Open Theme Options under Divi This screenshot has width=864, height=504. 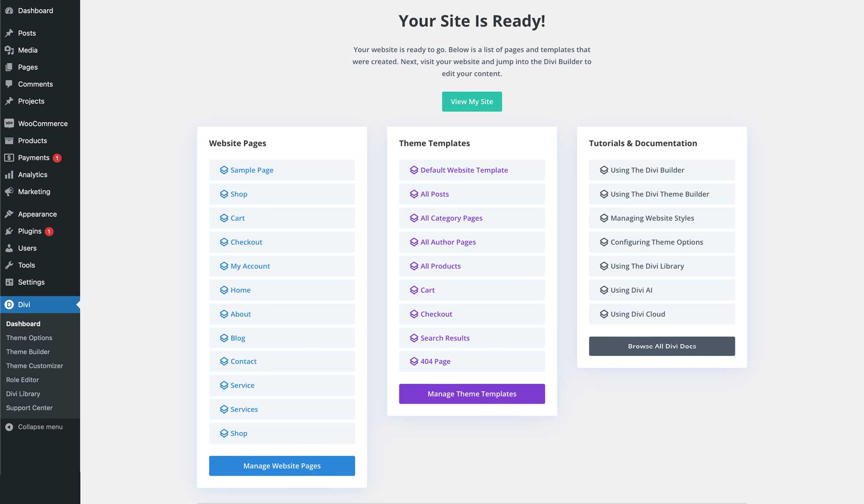click(x=29, y=337)
